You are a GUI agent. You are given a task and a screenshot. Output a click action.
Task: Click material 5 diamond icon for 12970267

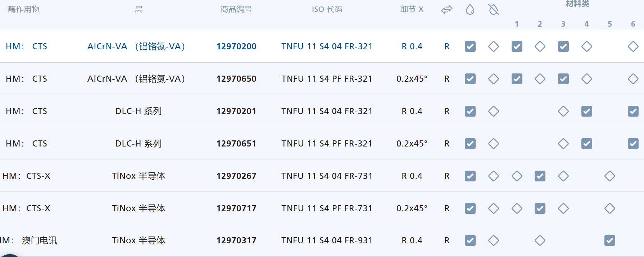[609, 176]
